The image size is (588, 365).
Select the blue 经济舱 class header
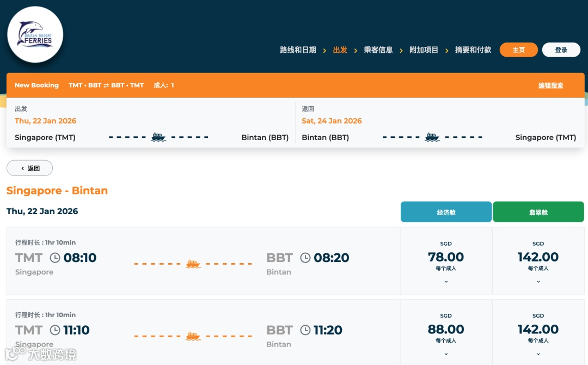click(x=446, y=212)
